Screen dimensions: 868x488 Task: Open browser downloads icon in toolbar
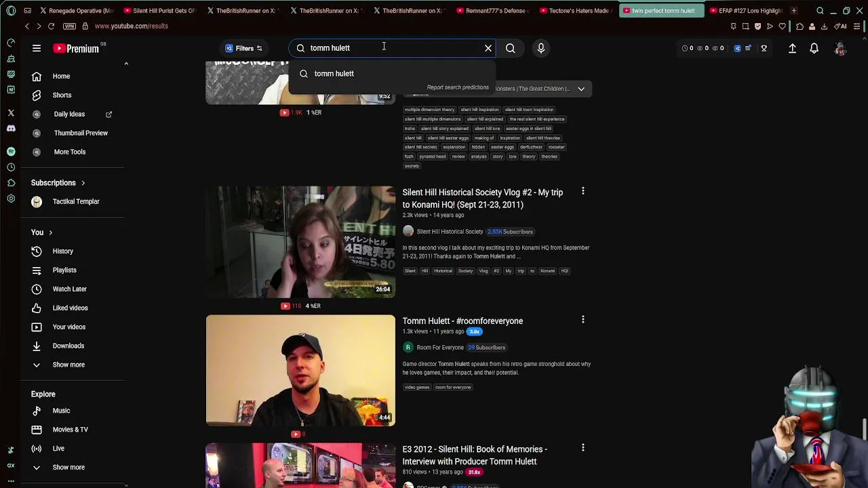tap(824, 26)
